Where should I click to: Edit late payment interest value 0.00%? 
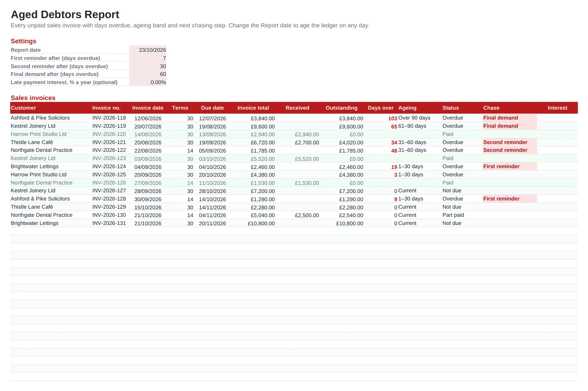148,82
